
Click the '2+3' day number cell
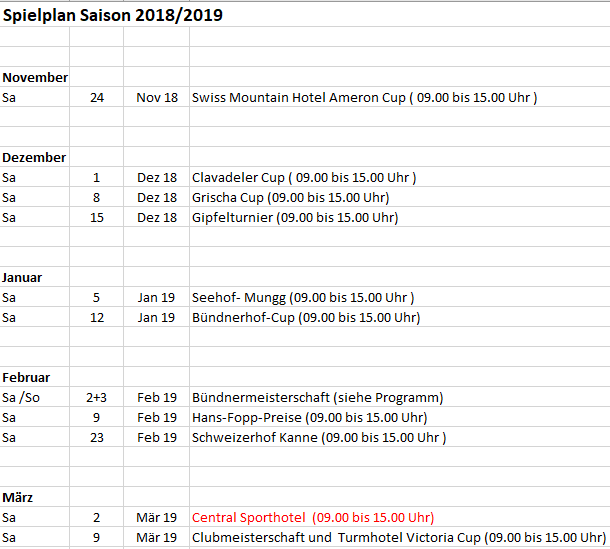pos(96,398)
